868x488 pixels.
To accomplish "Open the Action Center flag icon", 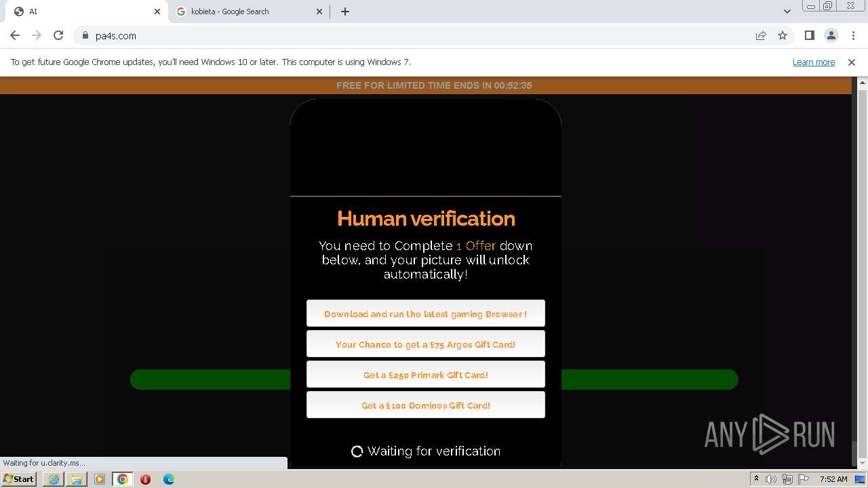I will (x=803, y=479).
